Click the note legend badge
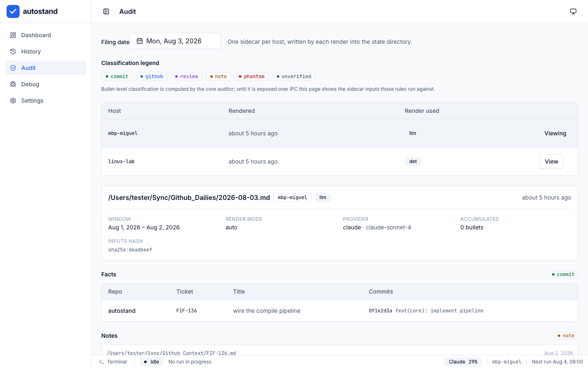588x368 pixels. click(x=218, y=76)
